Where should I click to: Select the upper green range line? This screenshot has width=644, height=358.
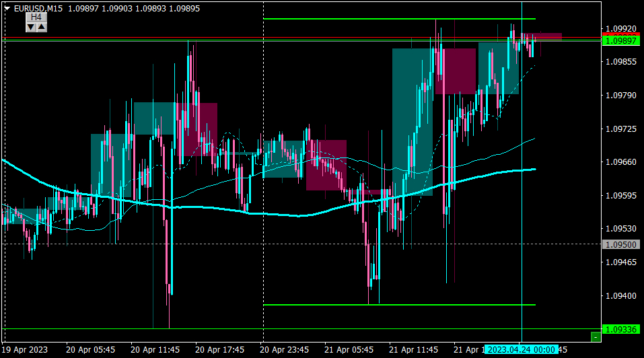(399, 19)
